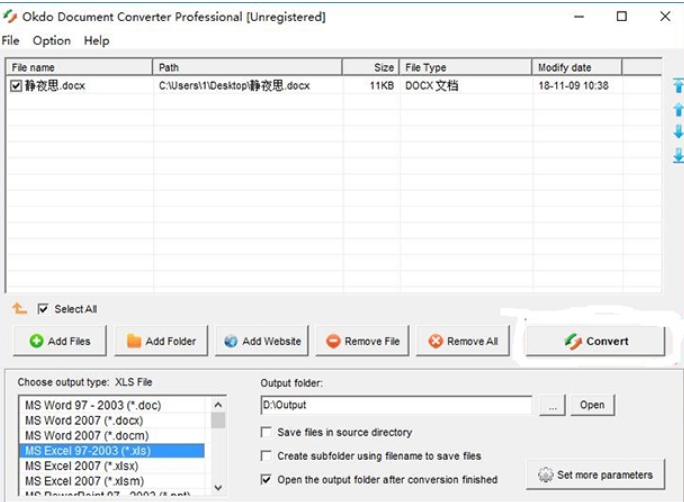Click the Add Files button
684x502 pixels.
tap(60, 341)
